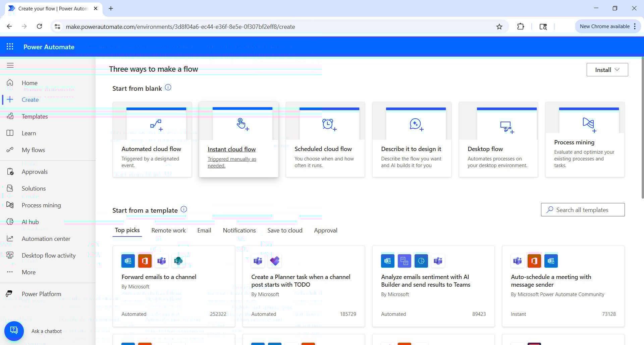The image size is (644, 345).
Task: Open My flows in the sidebar
Action: 33,150
